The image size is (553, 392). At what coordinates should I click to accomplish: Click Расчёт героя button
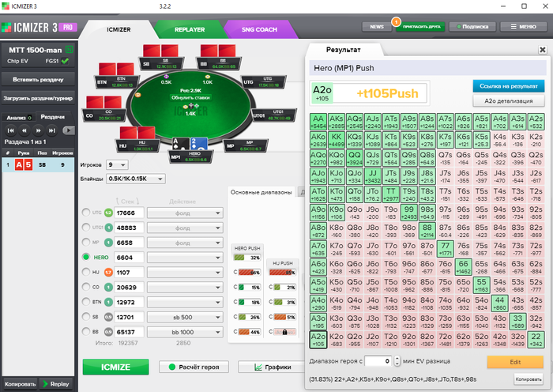194,367
